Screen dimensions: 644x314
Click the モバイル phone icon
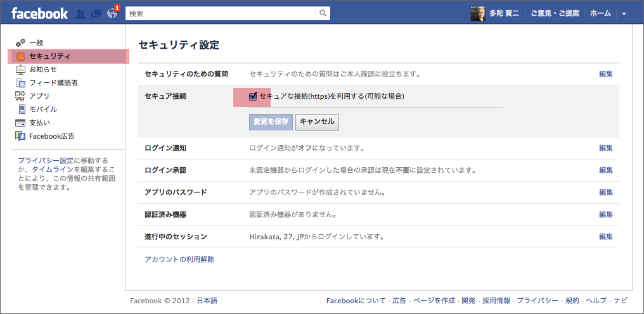[x=22, y=109]
